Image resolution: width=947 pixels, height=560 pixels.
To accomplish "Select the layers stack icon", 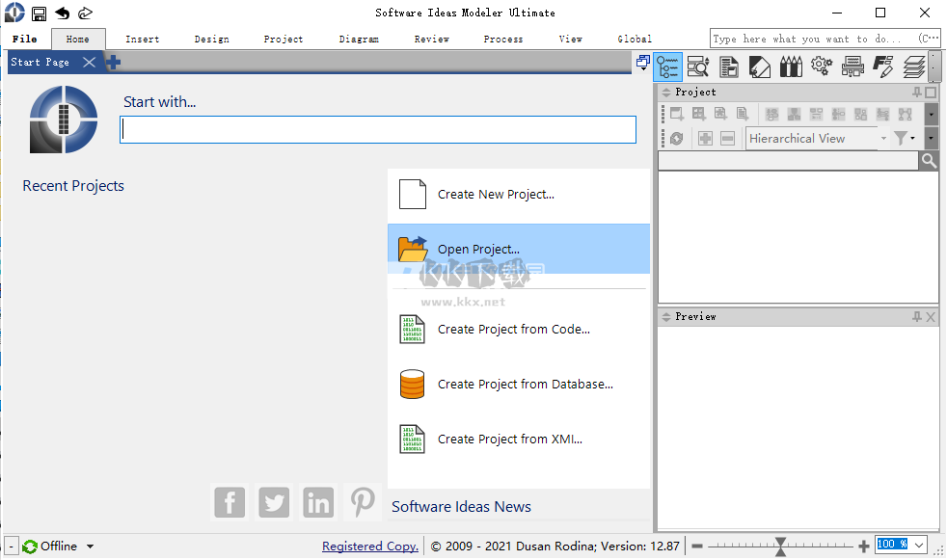I will click(915, 66).
